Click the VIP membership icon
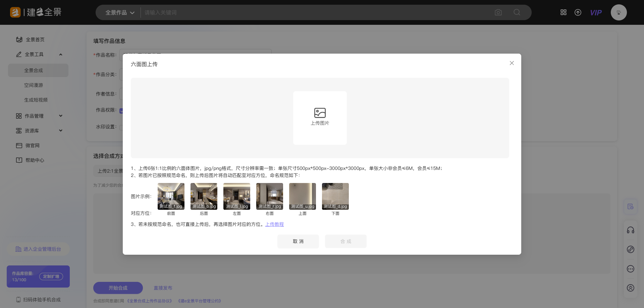The height and width of the screenshot is (308, 644). click(x=596, y=13)
